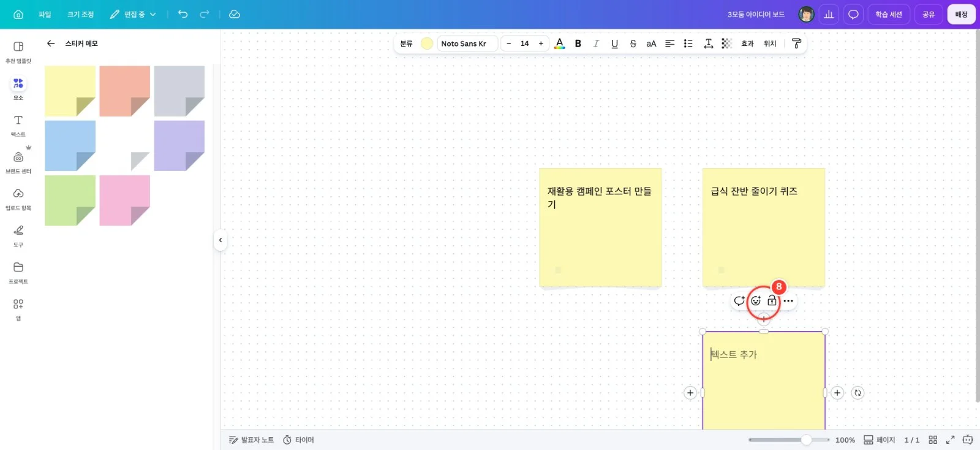The image size is (980, 450).
Task: Click the 배정 assign button
Action: [x=961, y=14]
